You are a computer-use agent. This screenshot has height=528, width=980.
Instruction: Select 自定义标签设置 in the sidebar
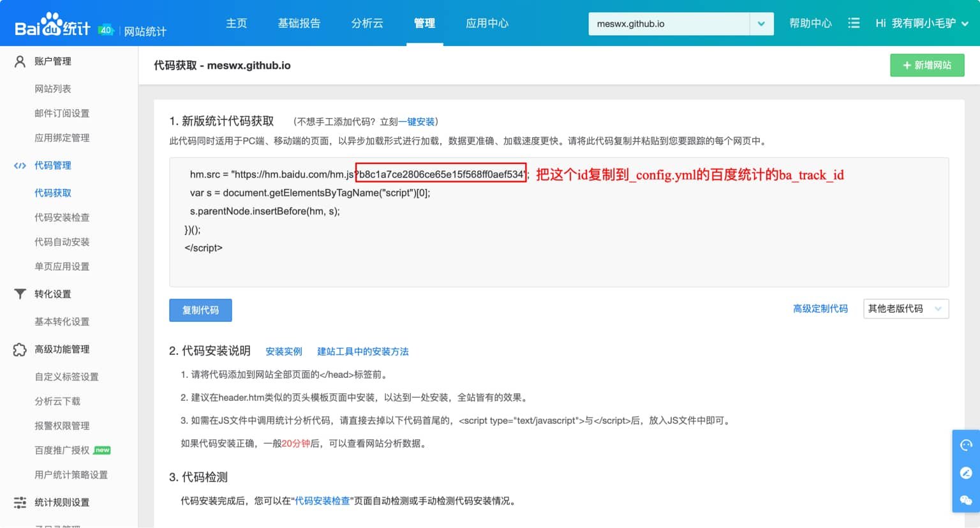67,377
